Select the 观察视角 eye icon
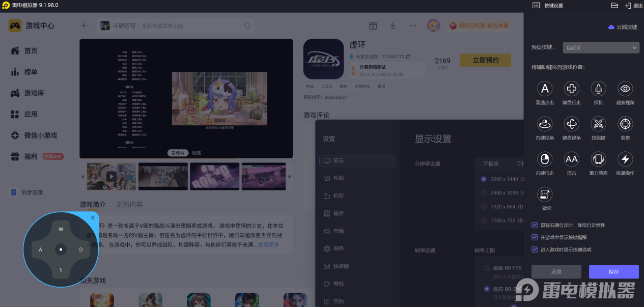The width and height of the screenshot is (644, 307). 625,89
